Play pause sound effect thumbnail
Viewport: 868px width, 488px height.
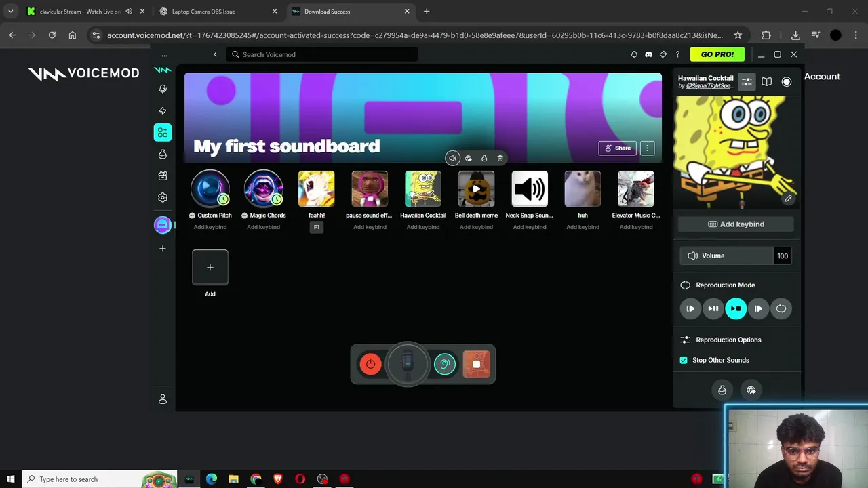[x=370, y=188]
